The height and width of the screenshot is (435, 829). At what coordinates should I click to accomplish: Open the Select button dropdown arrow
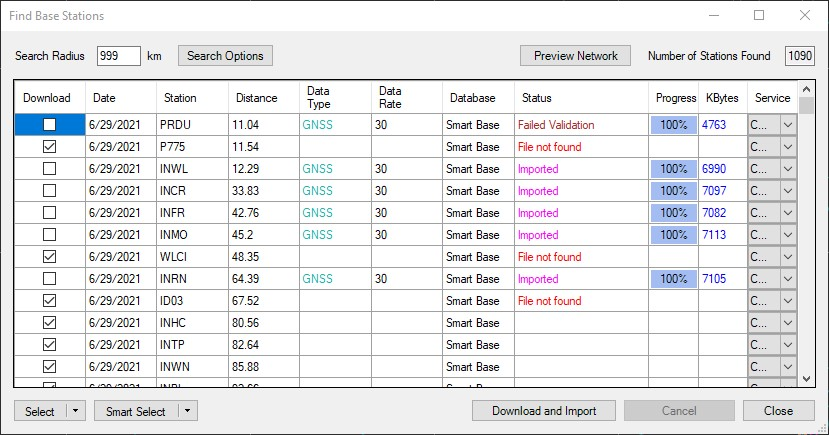point(76,411)
